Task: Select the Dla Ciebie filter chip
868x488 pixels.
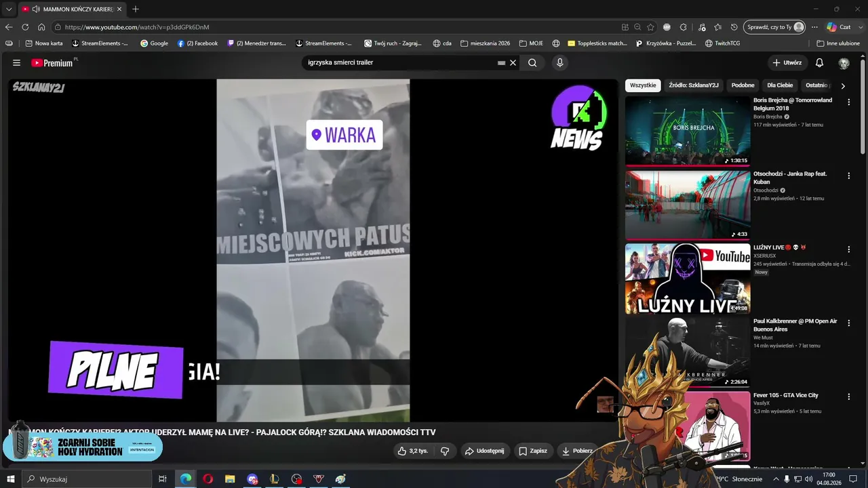Action: click(x=780, y=85)
